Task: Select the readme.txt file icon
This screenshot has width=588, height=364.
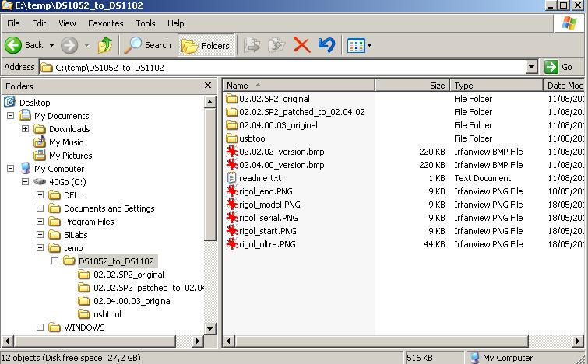Action: 231,178
